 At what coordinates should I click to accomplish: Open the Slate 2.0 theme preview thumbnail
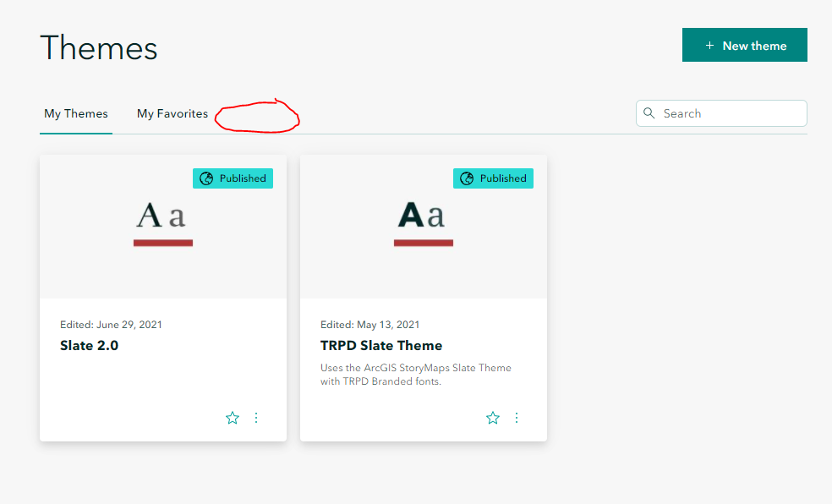[x=163, y=227]
